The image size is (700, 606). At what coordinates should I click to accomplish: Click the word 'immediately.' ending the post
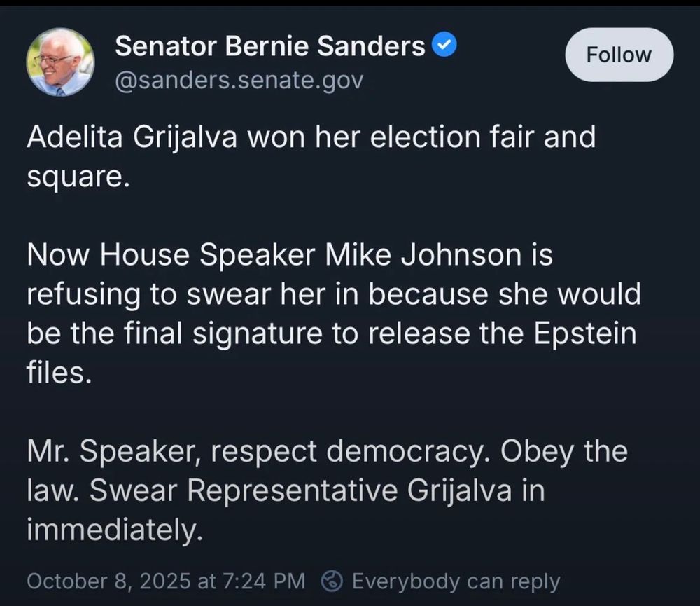pyautogui.click(x=115, y=530)
